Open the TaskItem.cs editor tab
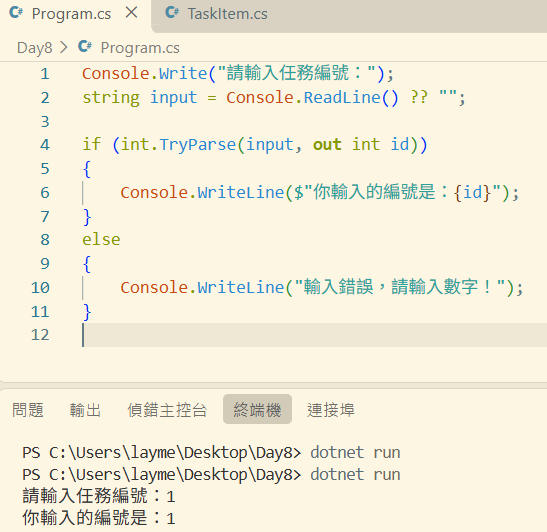 227,14
